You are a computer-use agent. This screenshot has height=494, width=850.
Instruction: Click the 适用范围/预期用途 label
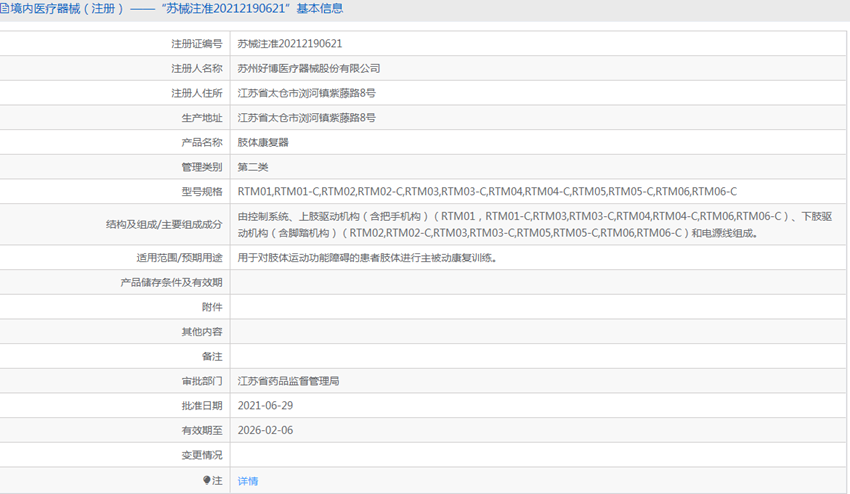click(179, 258)
